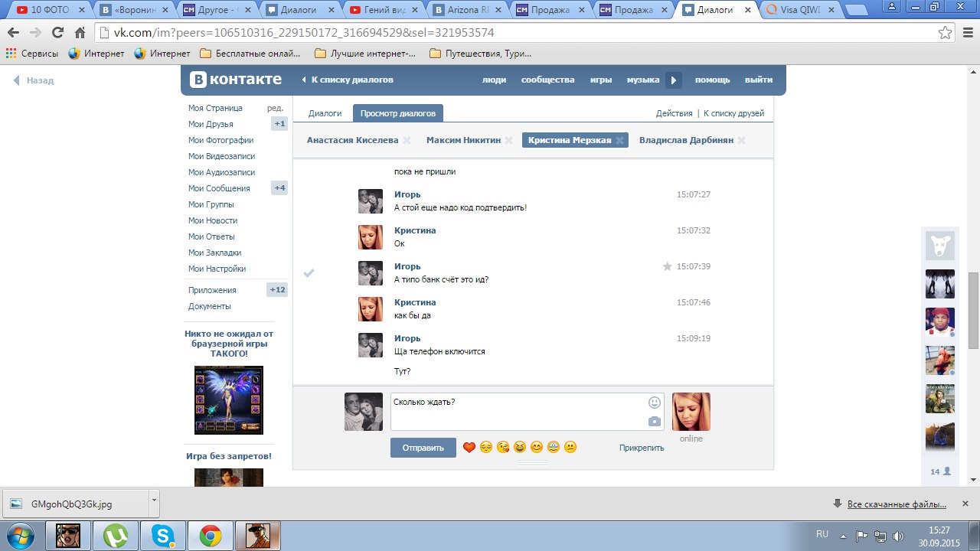Image resolution: width=980 pixels, height=551 pixels.
Task: Click the smiley emoji picker in message box
Action: (x=654, y=403)
